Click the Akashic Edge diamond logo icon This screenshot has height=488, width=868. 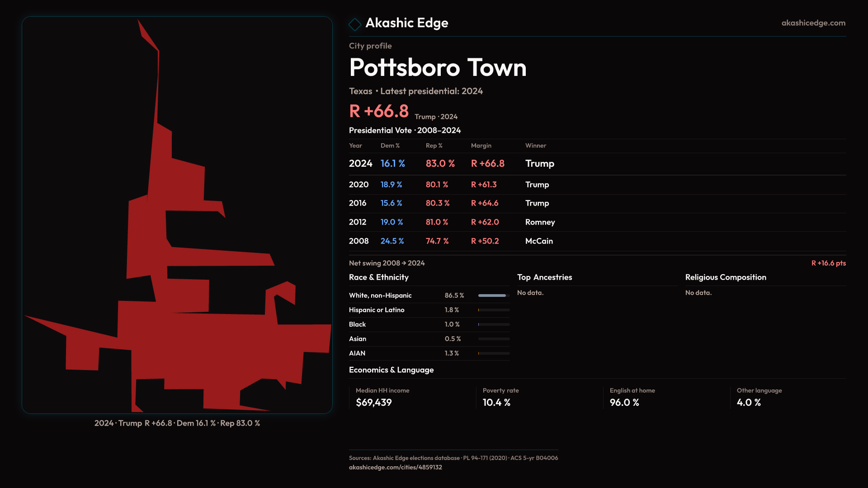[355, 24]
